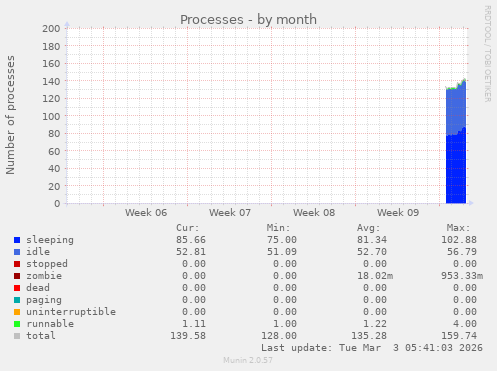
Task: Click the chart title 'Processes - by month'
Action: pyautogui.click(x=248, y=20)
